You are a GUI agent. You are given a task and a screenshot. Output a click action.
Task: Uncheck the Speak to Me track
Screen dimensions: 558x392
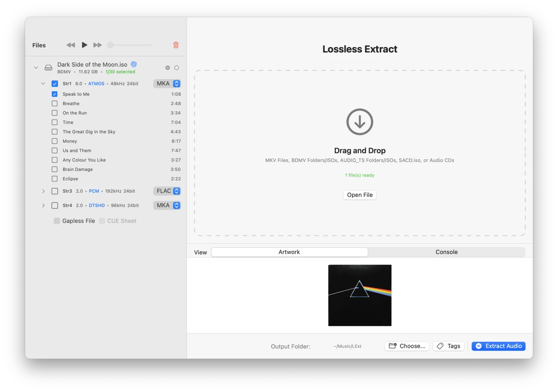pyautogui.click(x=54, y=94)
